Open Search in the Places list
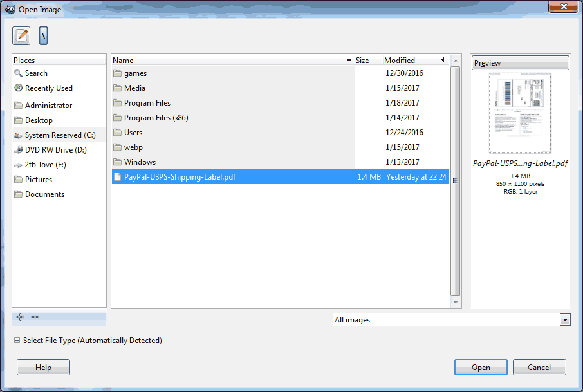 pos(59,73)
